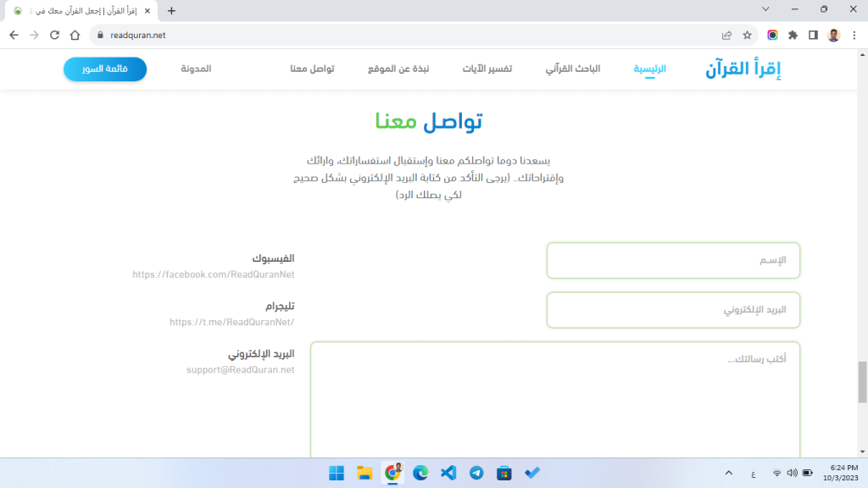The width and height of the screenshot is (868, 488).
Task: Open the browser home page icon
Action: click(x=75, y=35)
